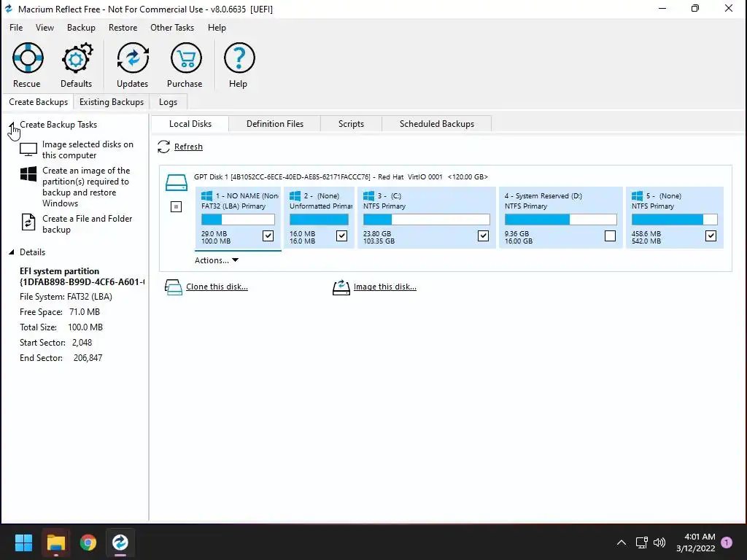Viewport: 747px width, 560px height.
Task: Click Windows logo on partition 5 (None)
Action: click(x=637, y=195)
